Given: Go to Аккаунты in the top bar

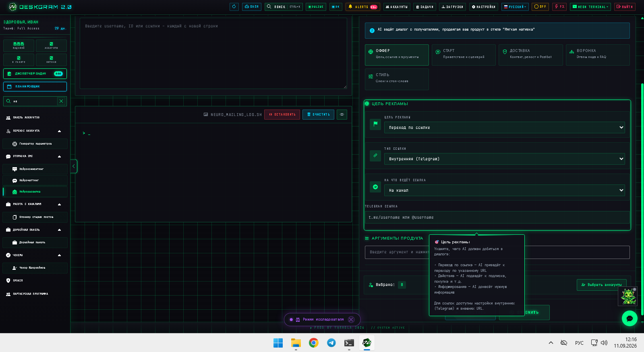Looking at the screenshot, I should coord(397,7).
